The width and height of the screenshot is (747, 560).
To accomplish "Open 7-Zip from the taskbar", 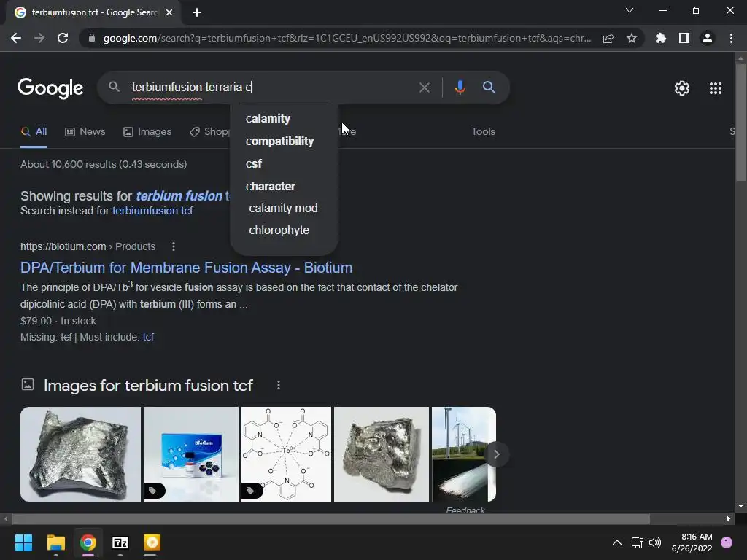I will click(120, 542).
